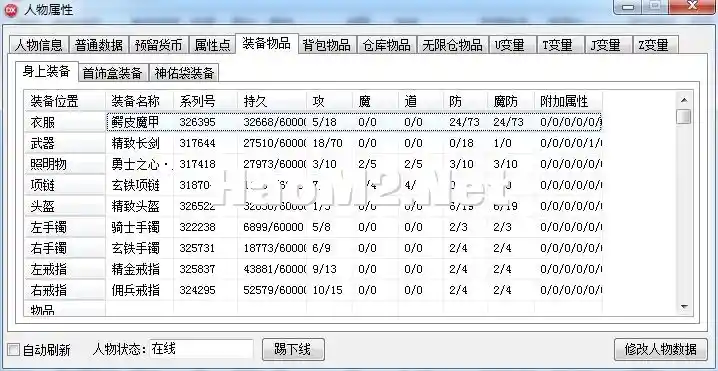Minimize the 人物属性 window

pyautogui.click(x=628, y=6)
